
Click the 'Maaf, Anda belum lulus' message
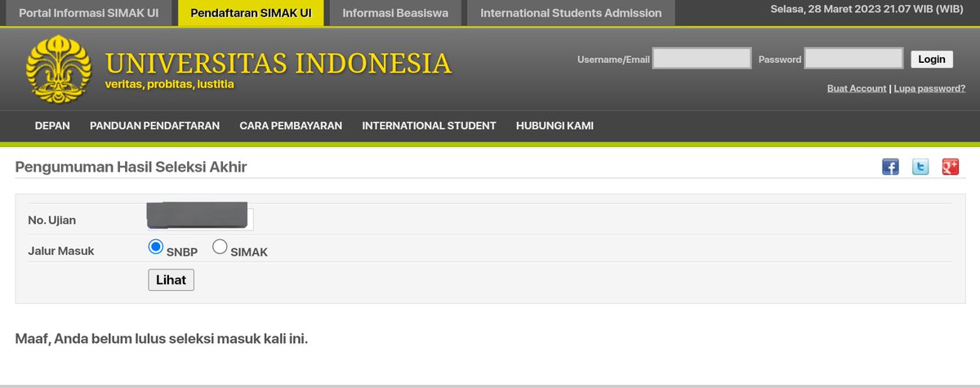[162, 338]
